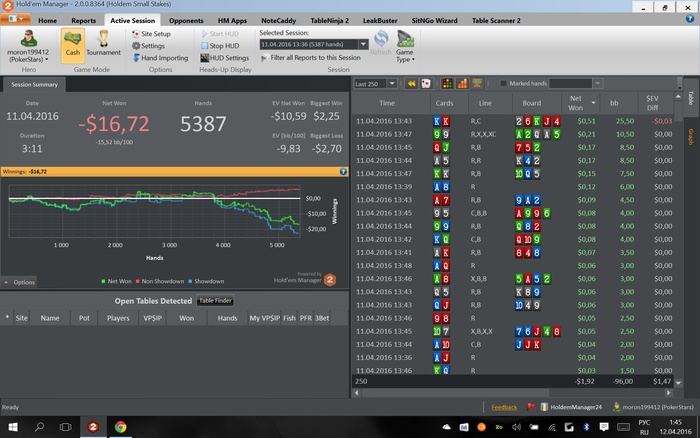Screen dimensions: 700x438
Task: Open the NoteCaddy tab
Action: click(x=279, y=21)
